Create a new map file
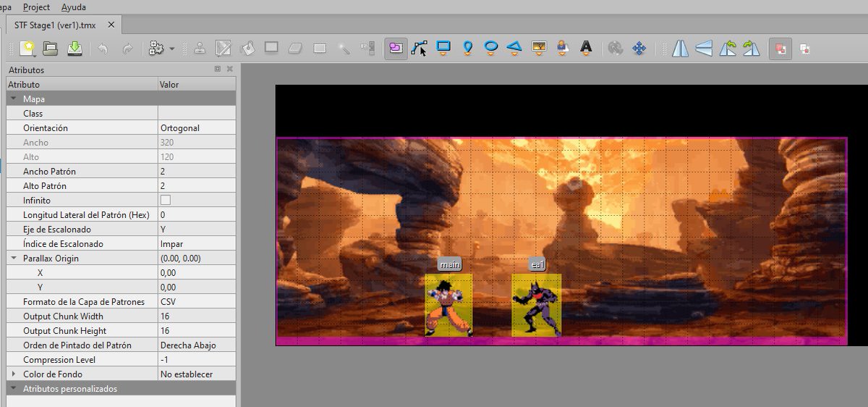The image size is (868, 407). click(x=27, y=49)
